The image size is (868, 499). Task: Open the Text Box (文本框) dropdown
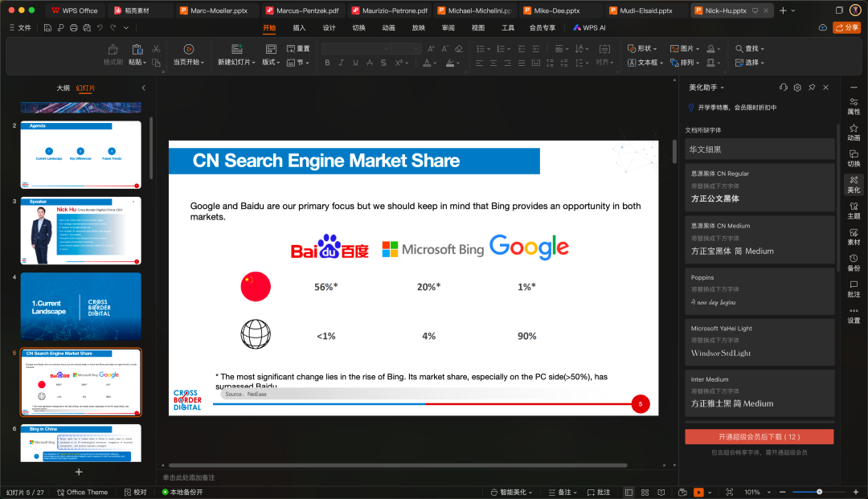click(645, 63)
